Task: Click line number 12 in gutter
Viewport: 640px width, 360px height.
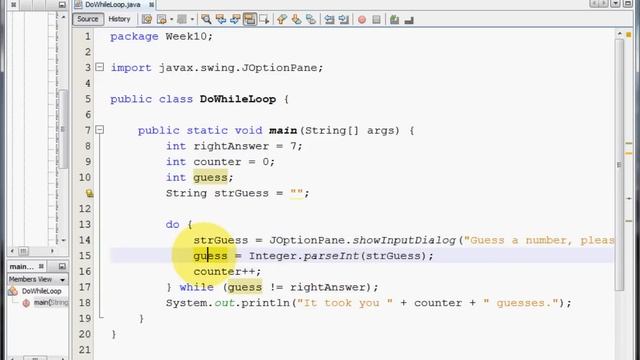Action: coord(85,209)
